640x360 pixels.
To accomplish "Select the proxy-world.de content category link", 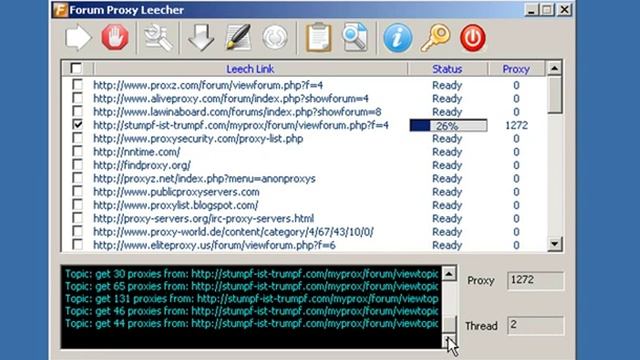I will pyautogui.click(x=233, y=232).
